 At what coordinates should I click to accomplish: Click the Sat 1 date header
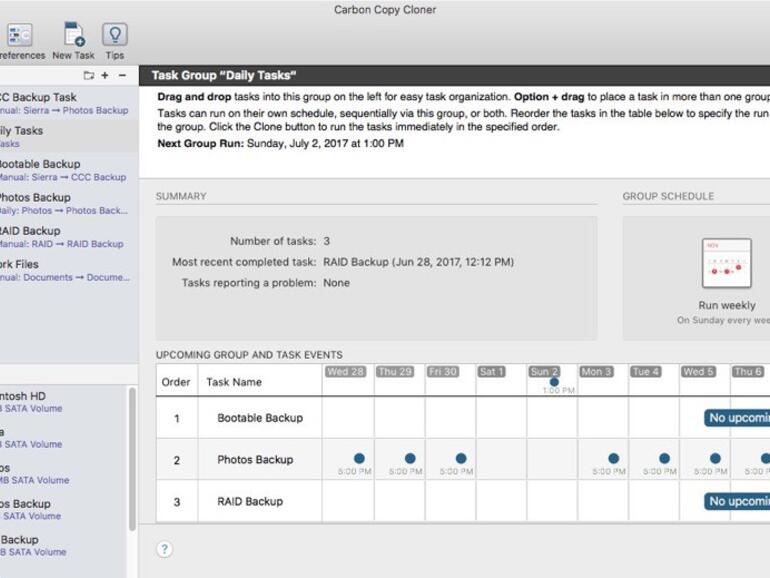[x=492, y=372]
